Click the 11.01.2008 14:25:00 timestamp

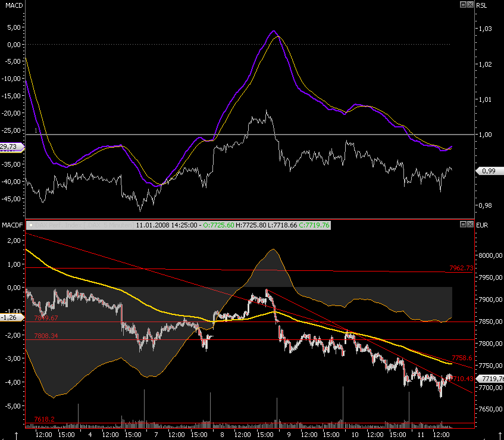pyautogui.click(x=167, y=225)
